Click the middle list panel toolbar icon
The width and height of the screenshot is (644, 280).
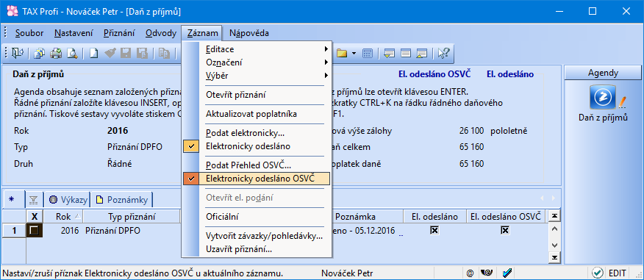tap(406, 53)
